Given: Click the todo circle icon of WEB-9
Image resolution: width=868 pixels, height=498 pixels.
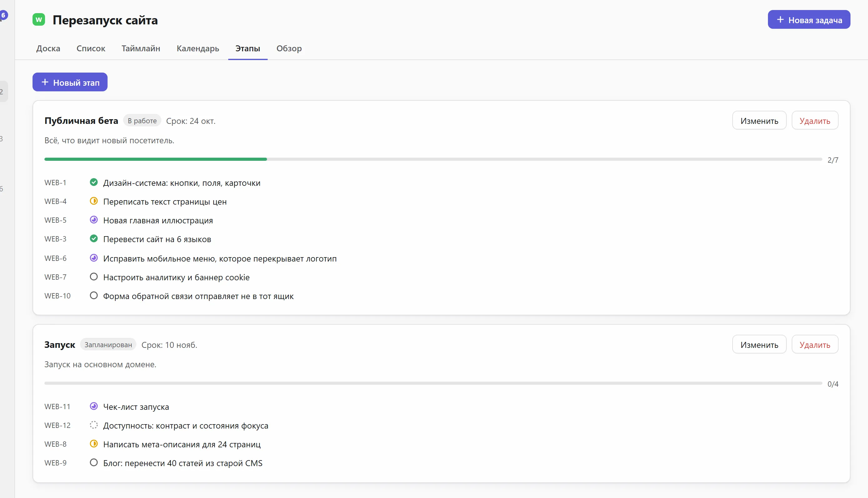Looking at the screenshot, I should point(94,463).
